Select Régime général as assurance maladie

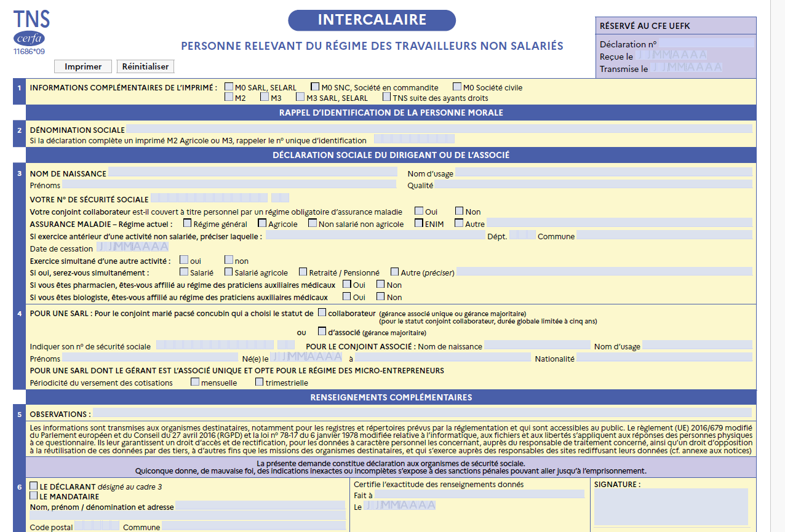point(188,223)
